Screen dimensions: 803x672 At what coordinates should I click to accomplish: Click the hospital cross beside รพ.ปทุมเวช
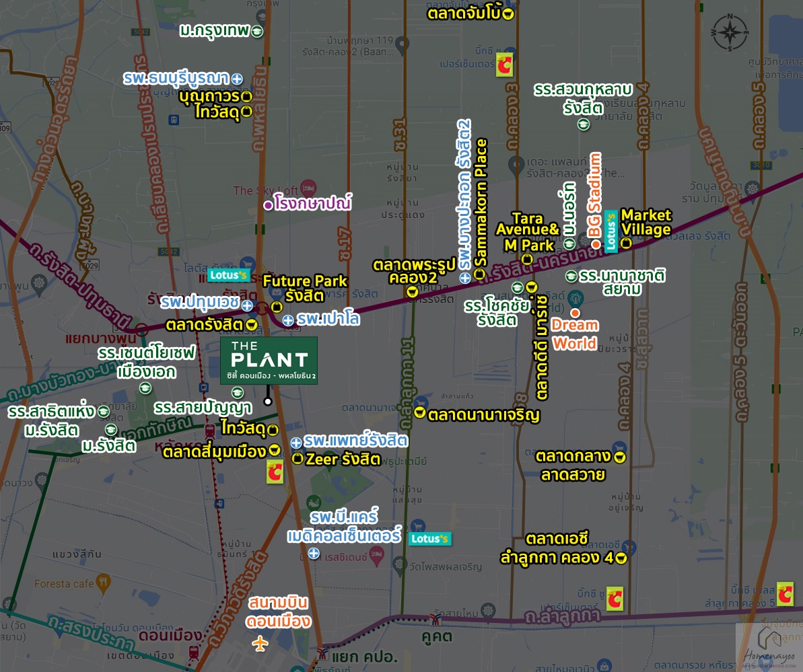247,305
